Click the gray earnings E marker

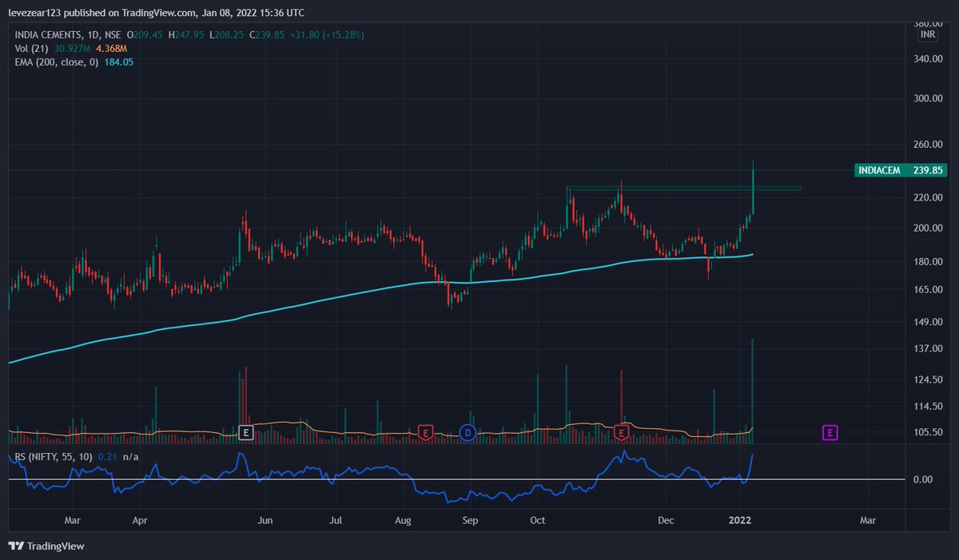click(247, 433)
